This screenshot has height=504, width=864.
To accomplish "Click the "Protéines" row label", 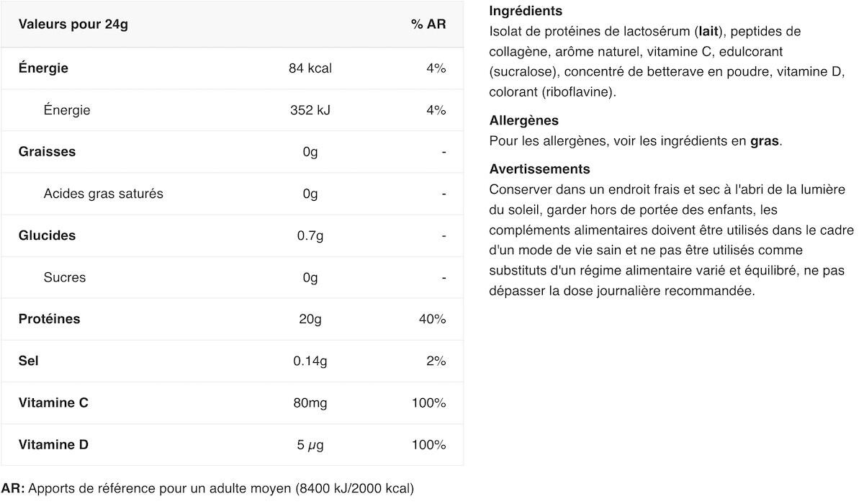I will coord(49,319).
